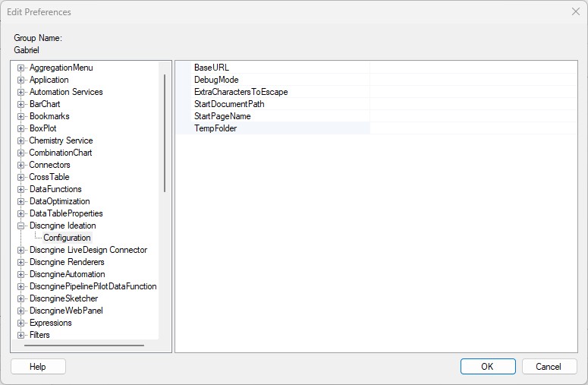
Task: Select the DiscngineWebPanel item
Action: [x=66, y=311]
